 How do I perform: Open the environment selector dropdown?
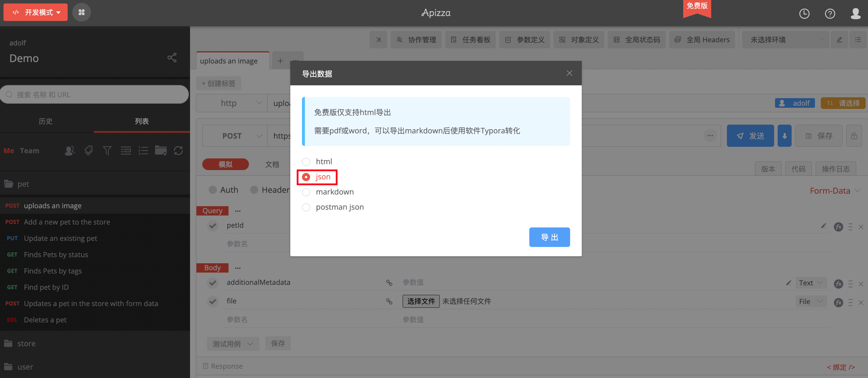[785, 40]
